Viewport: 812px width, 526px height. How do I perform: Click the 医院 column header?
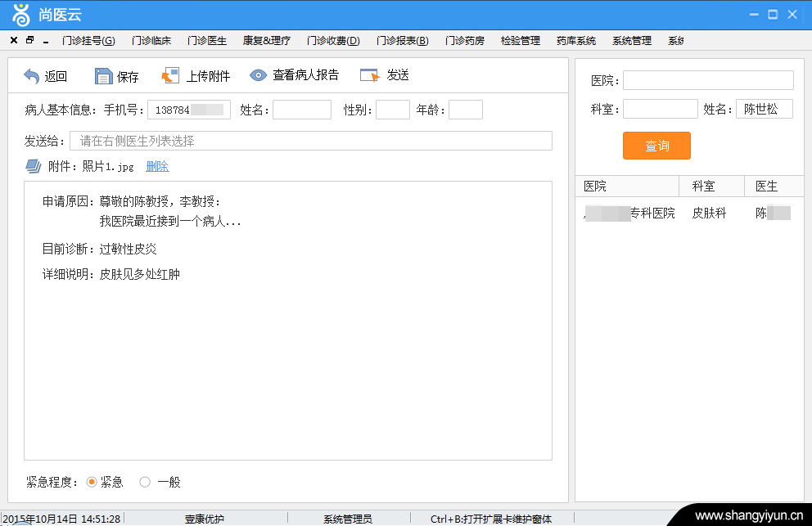627,187
